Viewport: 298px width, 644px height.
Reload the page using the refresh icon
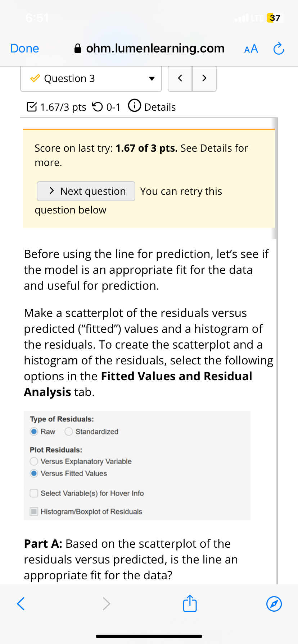pos(278,48)
